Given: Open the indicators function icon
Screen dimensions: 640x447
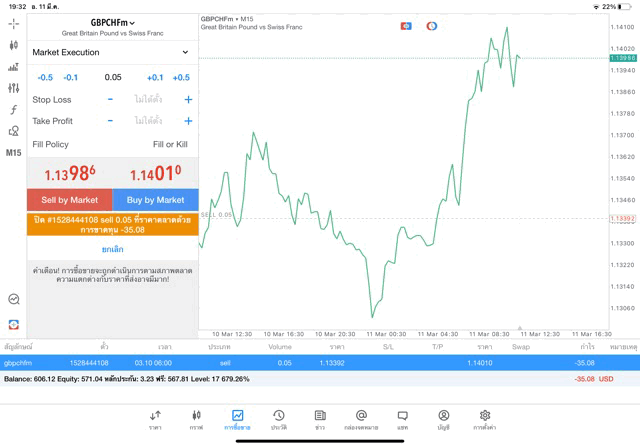Looking at the screenshot, I should pos(13,110).
